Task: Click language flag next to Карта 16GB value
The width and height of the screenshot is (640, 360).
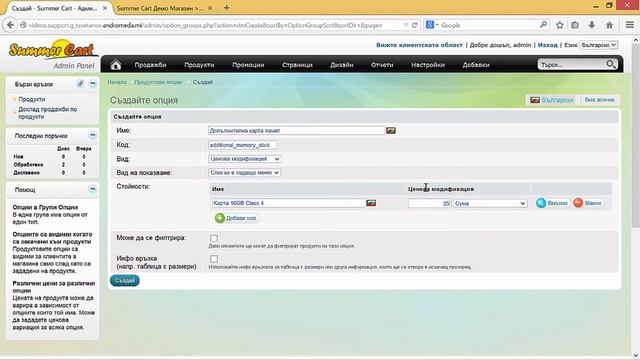Action: pos(371,203)
